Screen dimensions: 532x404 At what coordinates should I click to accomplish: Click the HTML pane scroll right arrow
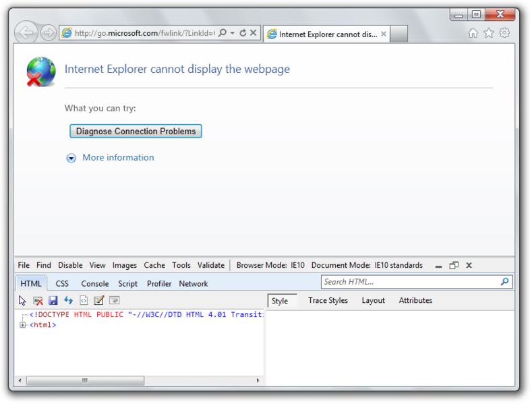258,380
